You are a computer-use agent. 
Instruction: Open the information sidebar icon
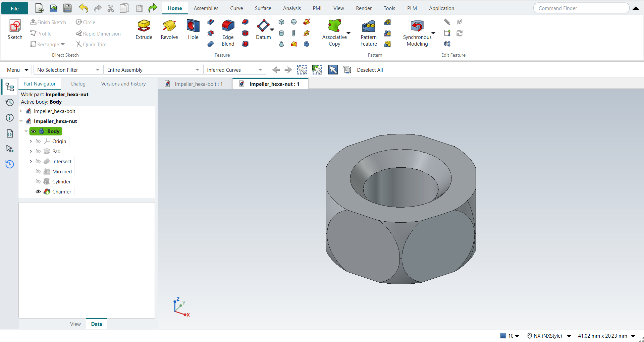[10, 118]
